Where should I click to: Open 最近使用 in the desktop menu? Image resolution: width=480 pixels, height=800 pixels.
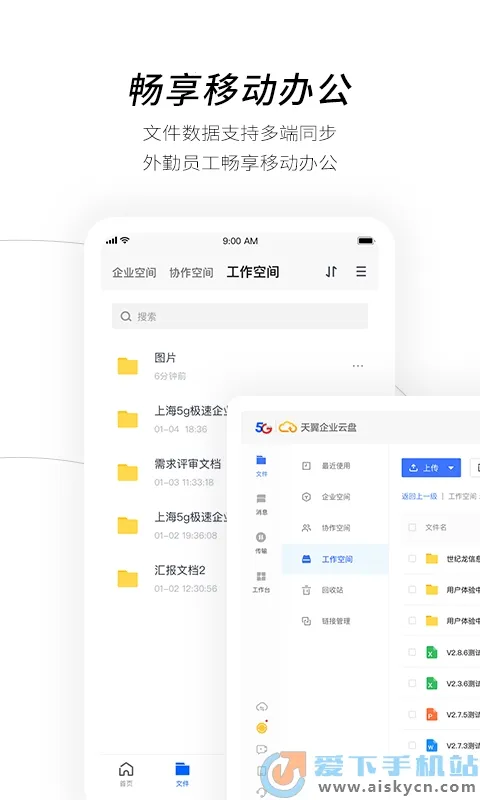335,466
